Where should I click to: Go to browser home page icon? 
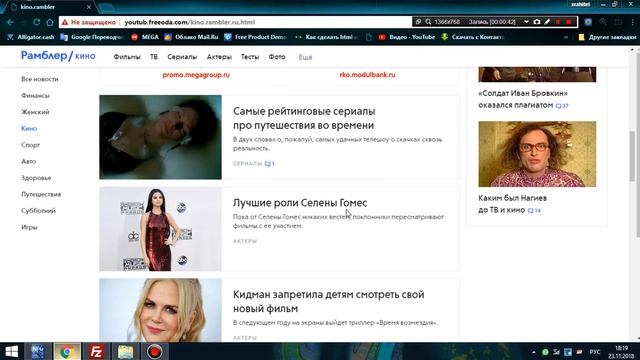point(50,22)
